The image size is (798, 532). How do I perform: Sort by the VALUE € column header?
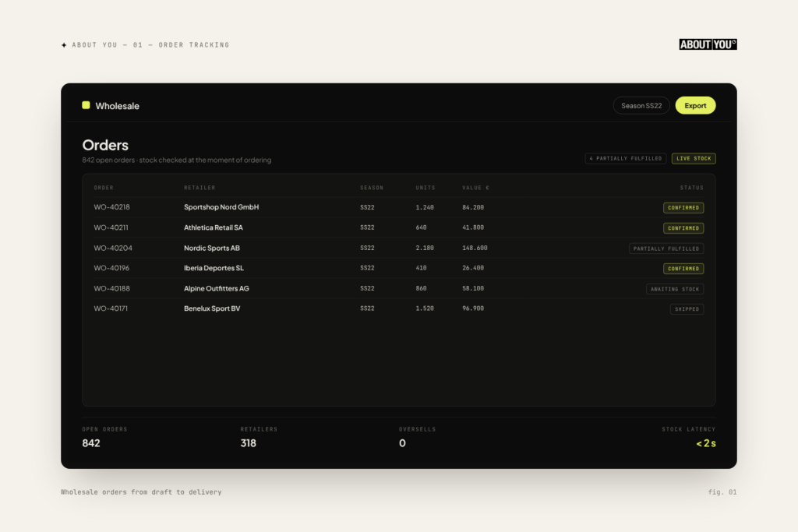(x=476, y=188)
